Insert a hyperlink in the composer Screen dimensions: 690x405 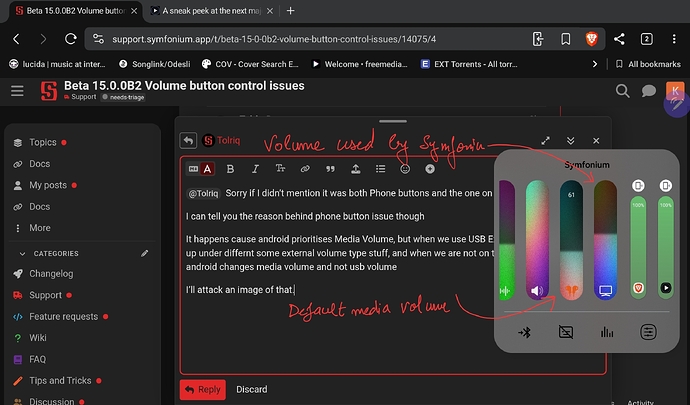pyautogui.click(x=305, y=169)
